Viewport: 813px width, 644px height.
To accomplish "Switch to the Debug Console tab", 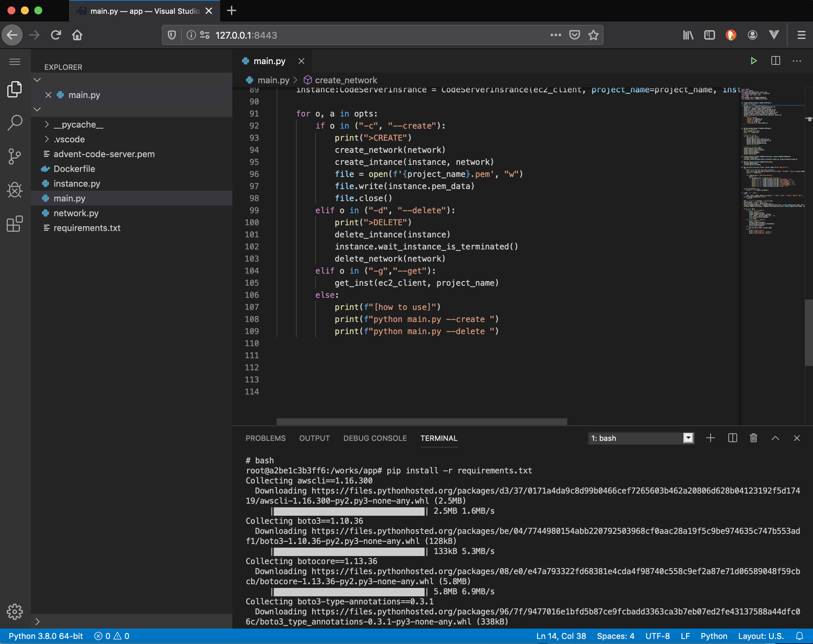I will (375, 438).
